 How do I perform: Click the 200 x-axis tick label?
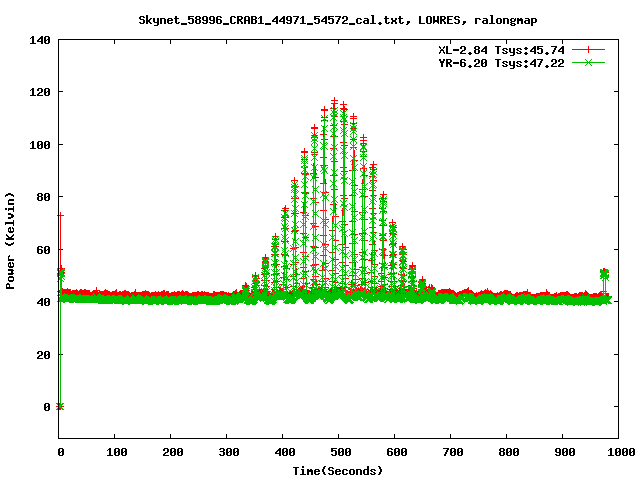173,452
